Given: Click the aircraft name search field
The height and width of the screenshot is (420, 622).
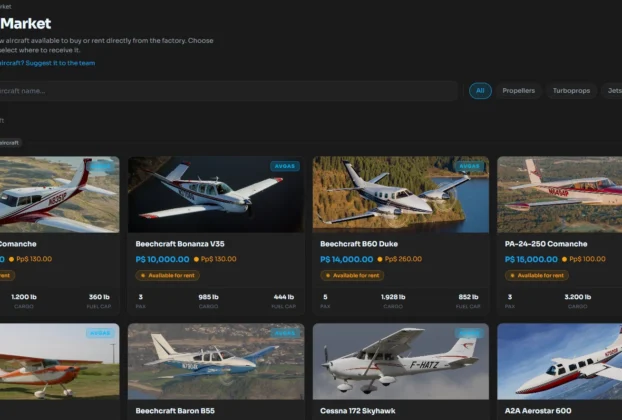Looking at the screenshot, I should (228, 91).
